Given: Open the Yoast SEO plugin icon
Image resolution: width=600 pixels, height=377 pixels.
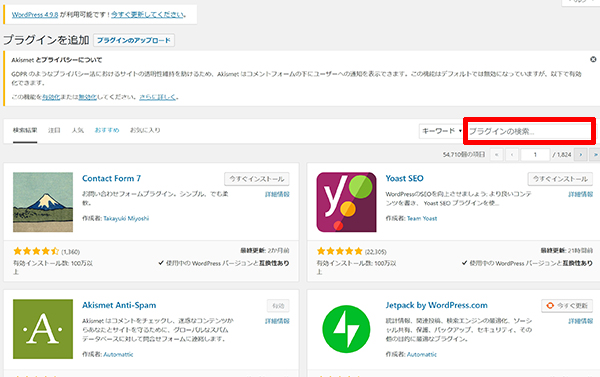Looking at the screenshot, I should point(346,202).
